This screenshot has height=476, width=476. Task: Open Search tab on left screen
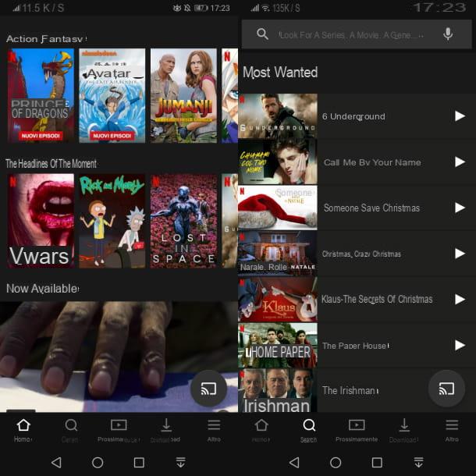pyautogui.click(x=71, y=430)
